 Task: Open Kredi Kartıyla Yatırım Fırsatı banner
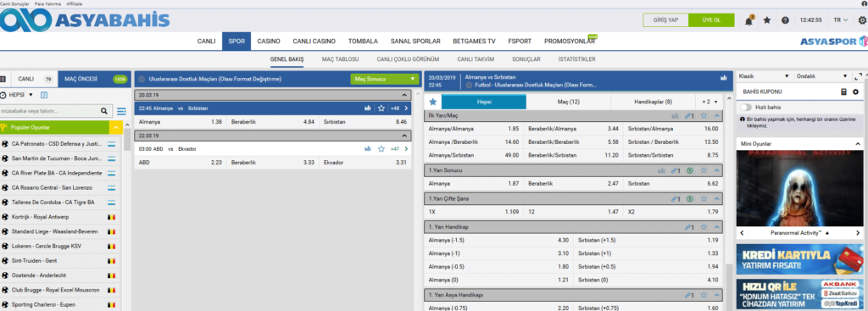pyautogui.click(x=800, y=259)
